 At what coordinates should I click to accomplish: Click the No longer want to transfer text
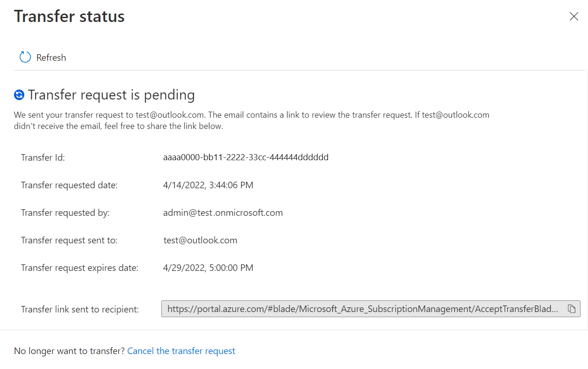click(x=70, y=351)
